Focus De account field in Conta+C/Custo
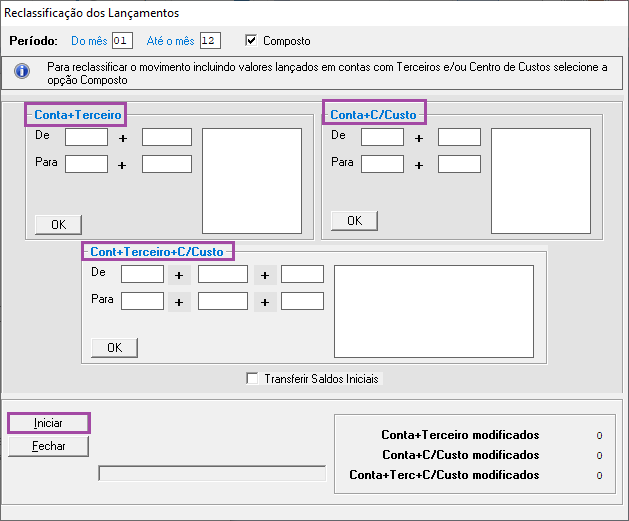The width and height of the screenshot is (629, 521). [x=382, y=137]
